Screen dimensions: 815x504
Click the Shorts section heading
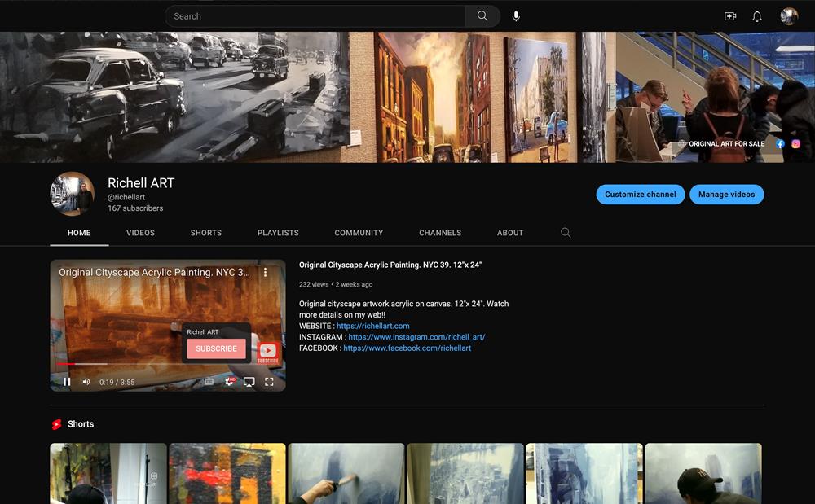[x=81, y=424]
